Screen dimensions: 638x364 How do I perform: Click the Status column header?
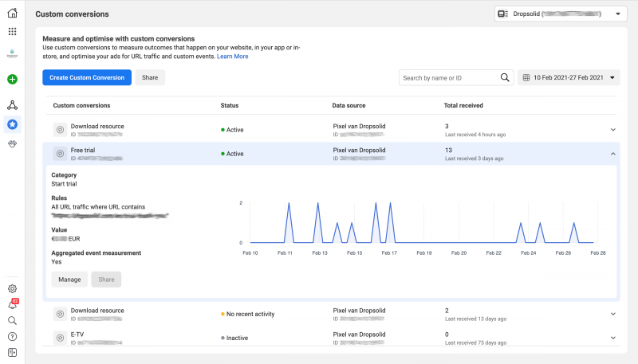coord(230,105)
